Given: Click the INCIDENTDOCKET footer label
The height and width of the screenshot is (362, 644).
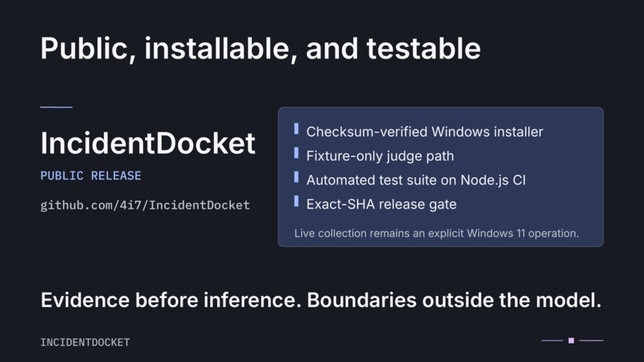Looking at the screenshot, I should [85, 342].
